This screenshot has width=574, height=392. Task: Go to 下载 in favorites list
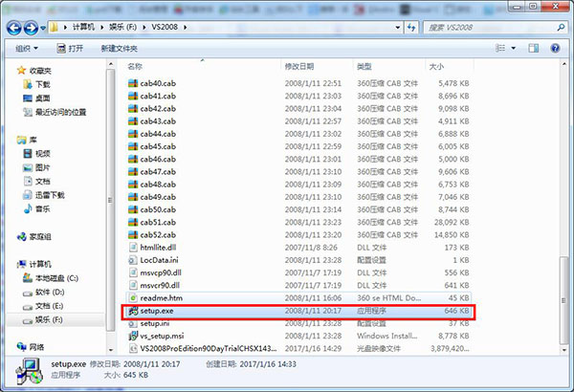pos(43,83)
